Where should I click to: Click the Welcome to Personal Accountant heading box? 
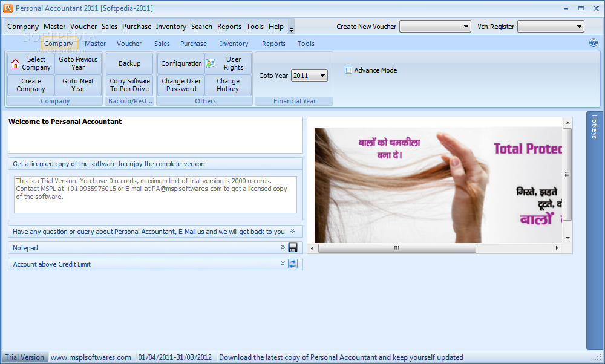click(155, 135)
